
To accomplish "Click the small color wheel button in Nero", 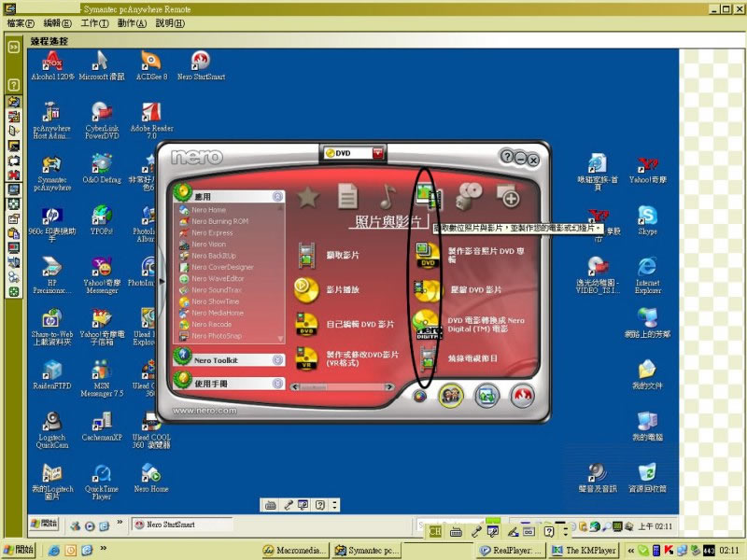I will (419, 396).
